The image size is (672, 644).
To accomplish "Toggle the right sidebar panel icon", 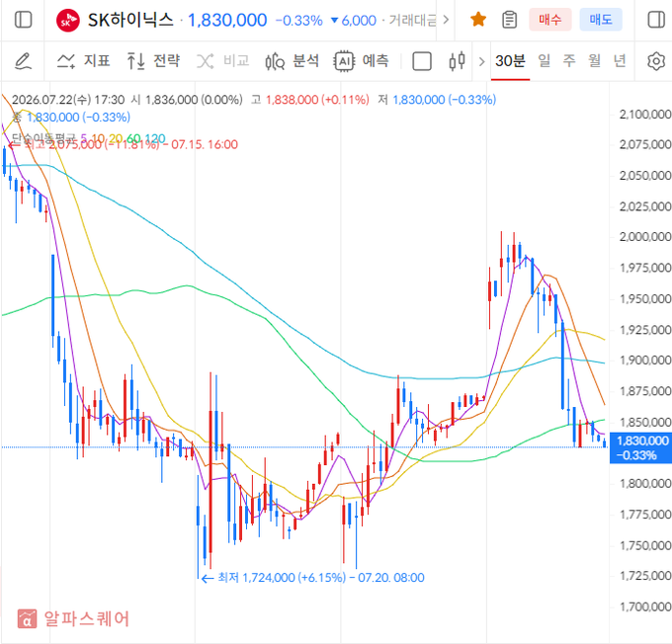I will click(656, 20).
